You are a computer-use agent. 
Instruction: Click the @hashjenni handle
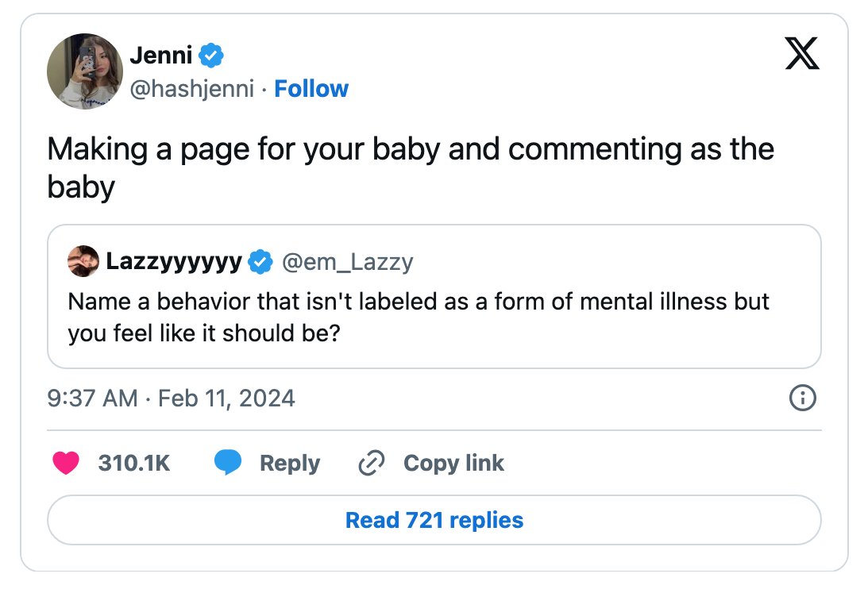click(192, 89)
